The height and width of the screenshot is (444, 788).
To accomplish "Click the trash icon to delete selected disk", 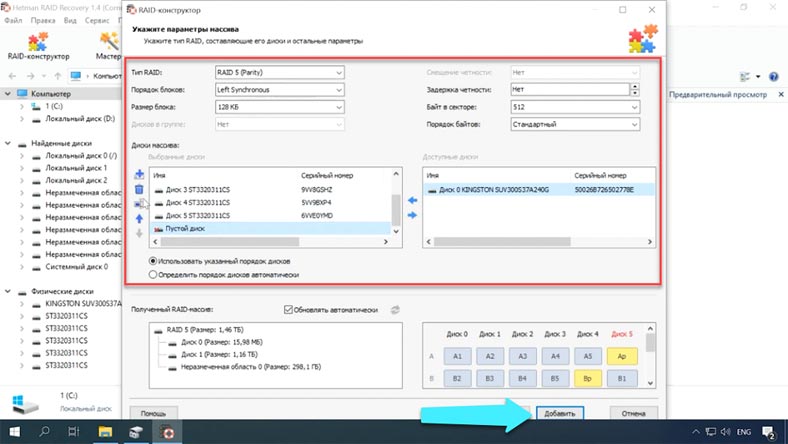I will (139, 189).
